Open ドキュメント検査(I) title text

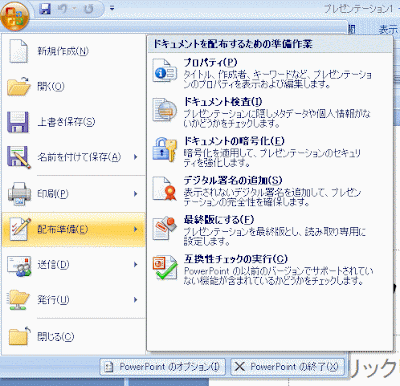[x=223, y=102]
